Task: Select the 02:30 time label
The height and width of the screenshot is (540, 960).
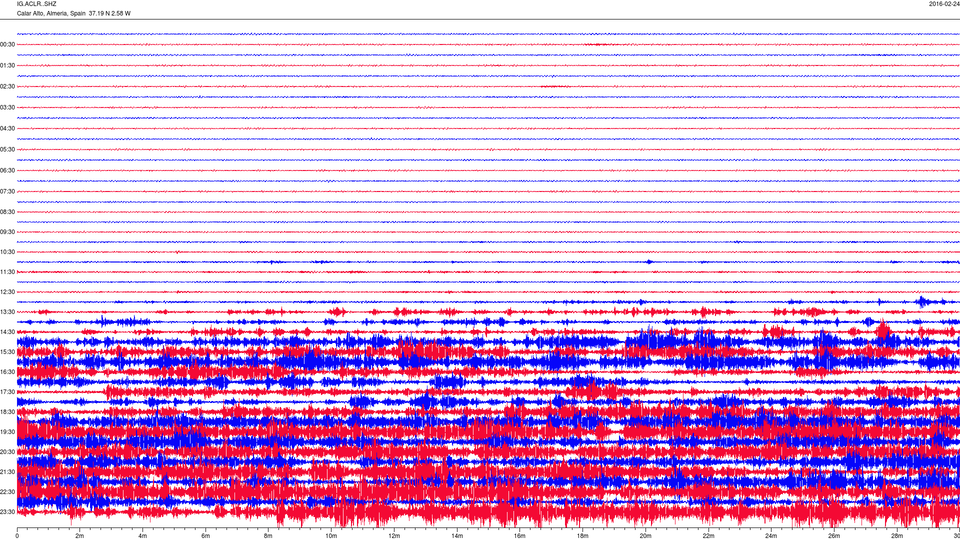Action: click(x=7, y=87)
